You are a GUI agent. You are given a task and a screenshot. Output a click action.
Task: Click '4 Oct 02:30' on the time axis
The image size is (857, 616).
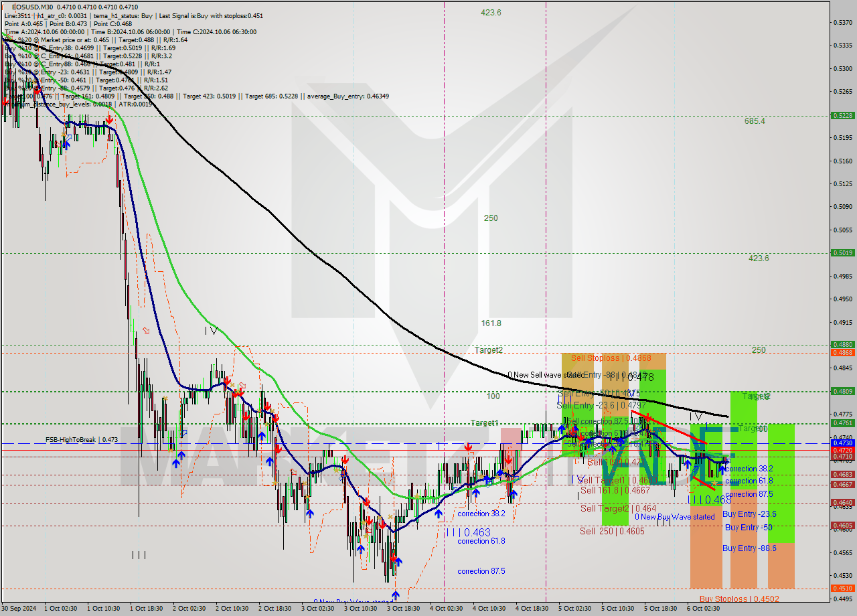point(446,609)
